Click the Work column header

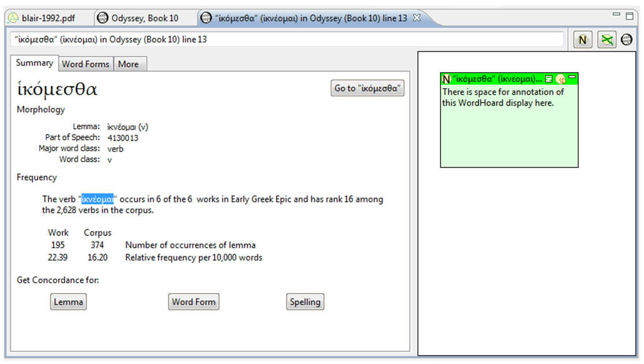pyautogui.click(x=58, y=232)
